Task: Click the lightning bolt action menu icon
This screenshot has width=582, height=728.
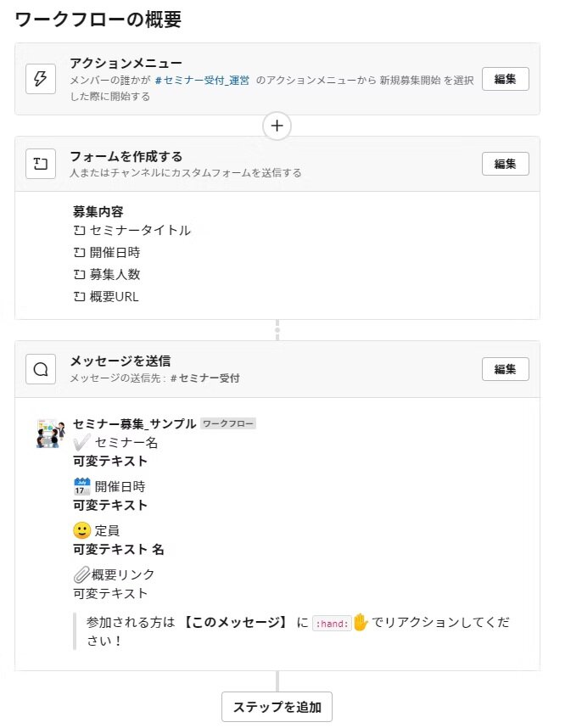Action: point(40,79)
